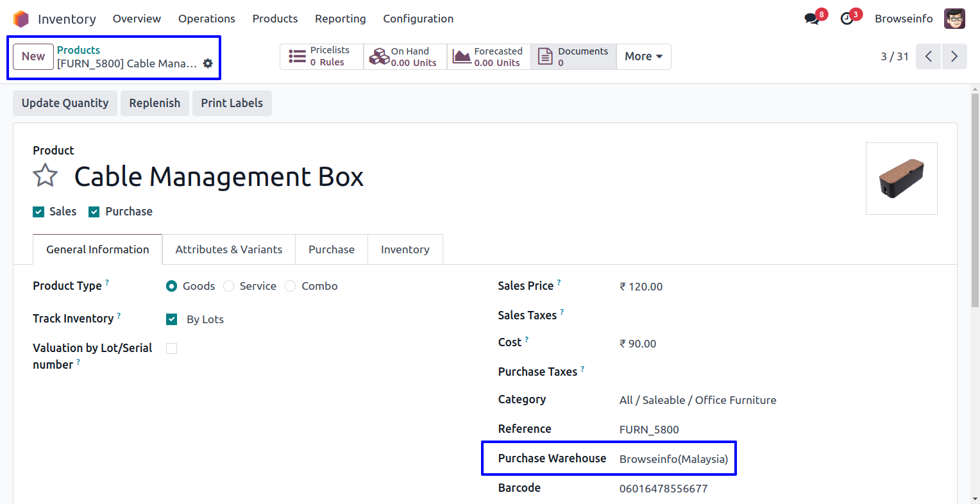This screenshot has height=504, width=980.
Task: Click the Products breadcrumb link
Action: 78,50
